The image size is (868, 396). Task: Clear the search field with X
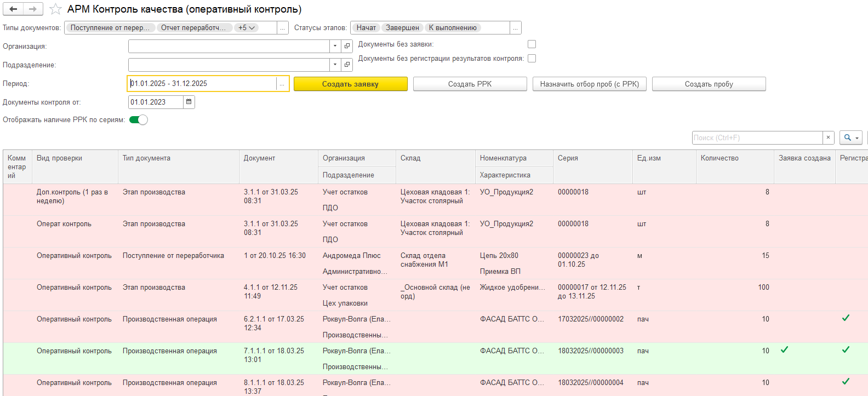tap(829, 137)
